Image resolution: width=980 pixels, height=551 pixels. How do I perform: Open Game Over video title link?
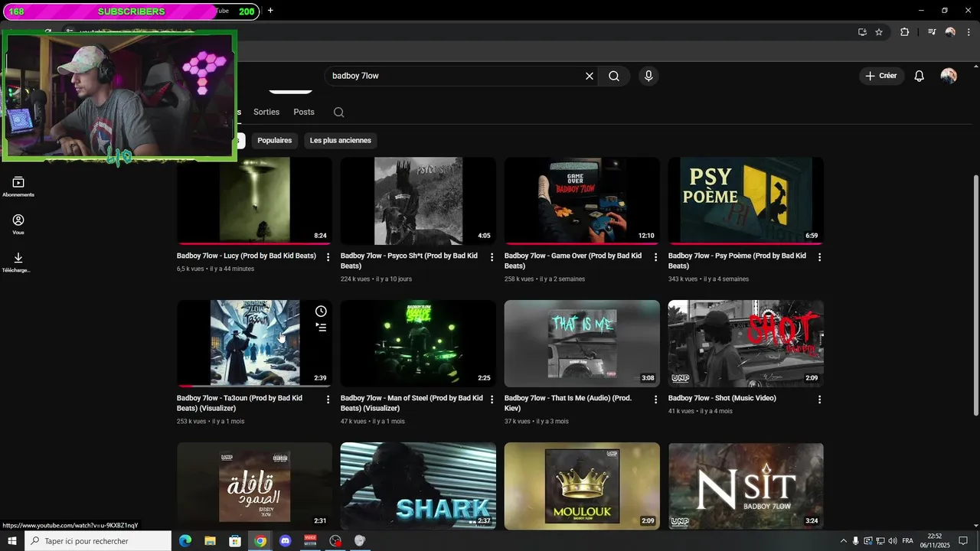(573, 260)
